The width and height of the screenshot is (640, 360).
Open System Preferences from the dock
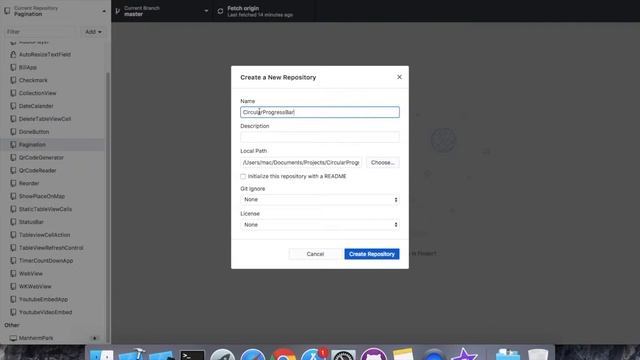343,355
